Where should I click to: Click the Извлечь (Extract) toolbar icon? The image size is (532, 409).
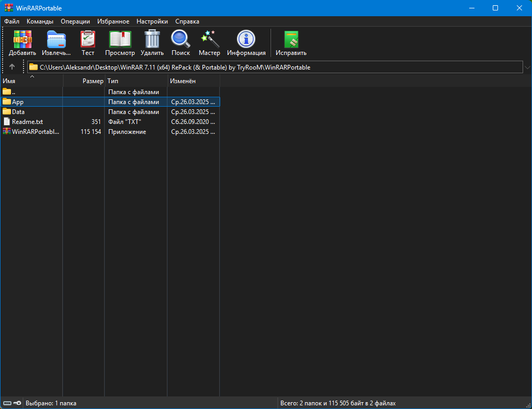[x=56, y=43]
